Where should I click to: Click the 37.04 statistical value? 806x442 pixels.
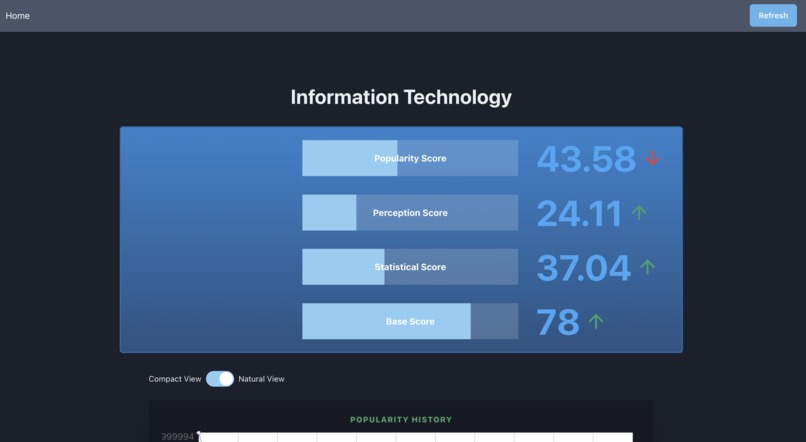(x=583, y=267)
